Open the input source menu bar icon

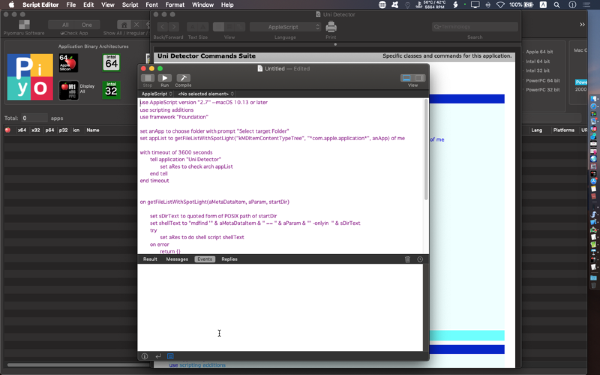543,5
